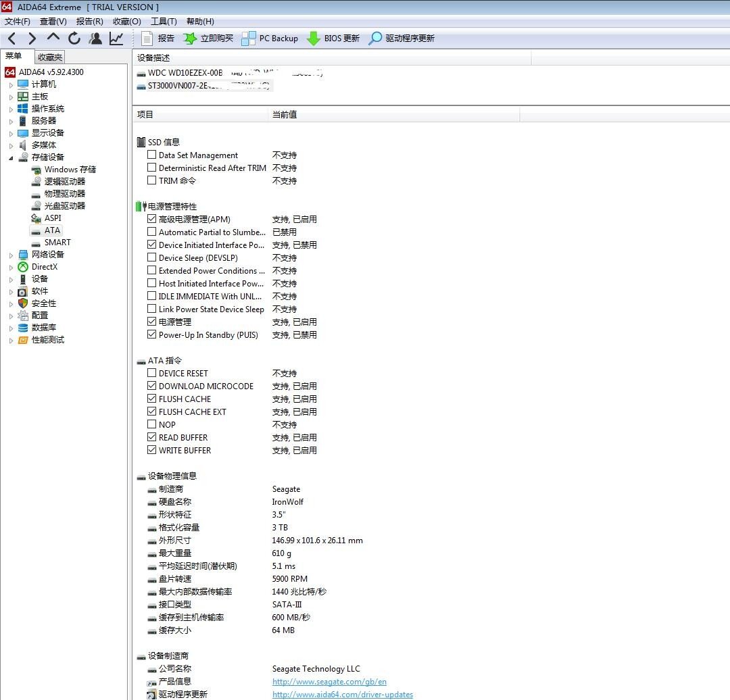
Task: Click the 当前值 column header
Action: click(393, 114)
